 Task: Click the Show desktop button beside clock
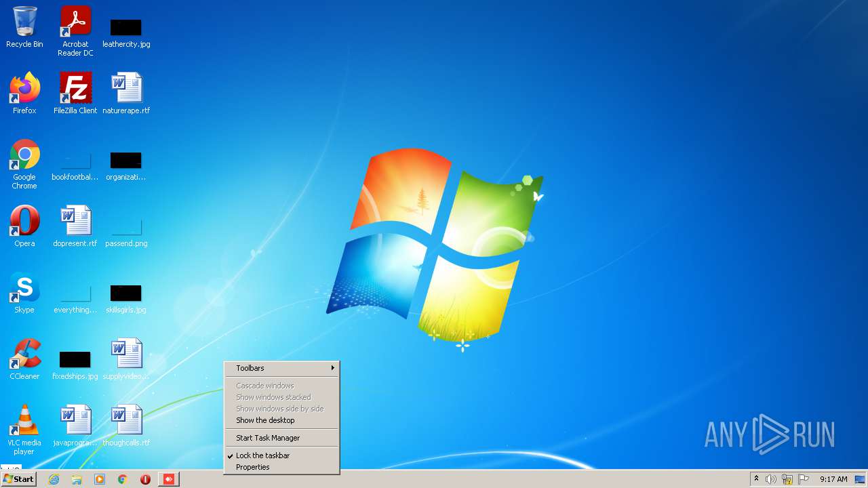[860, 479]
